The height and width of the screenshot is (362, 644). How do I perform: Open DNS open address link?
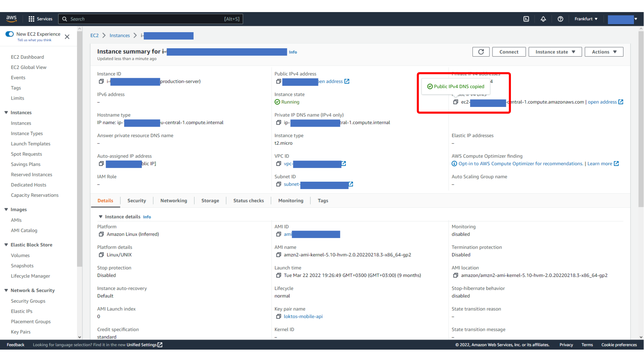pyautogui.click(x=605, y=102)
